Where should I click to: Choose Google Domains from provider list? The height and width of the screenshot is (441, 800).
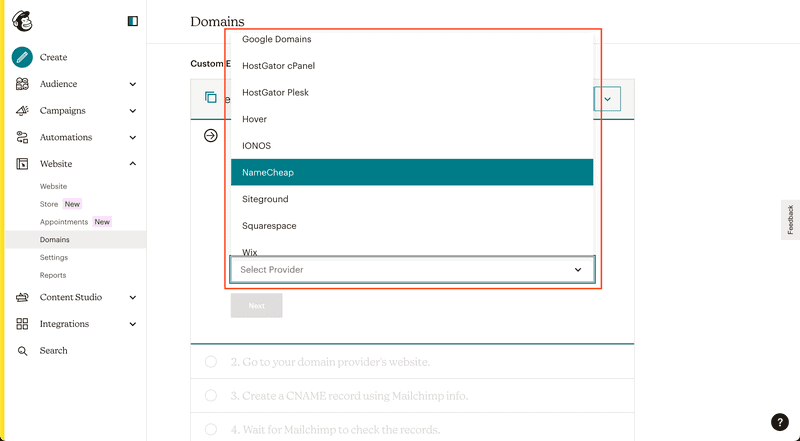412,39
